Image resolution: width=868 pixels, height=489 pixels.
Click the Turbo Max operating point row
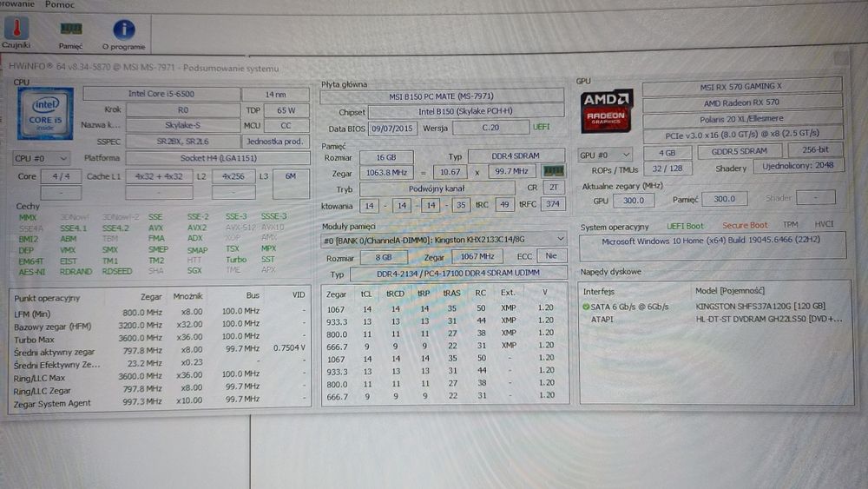tap(160, 338)
